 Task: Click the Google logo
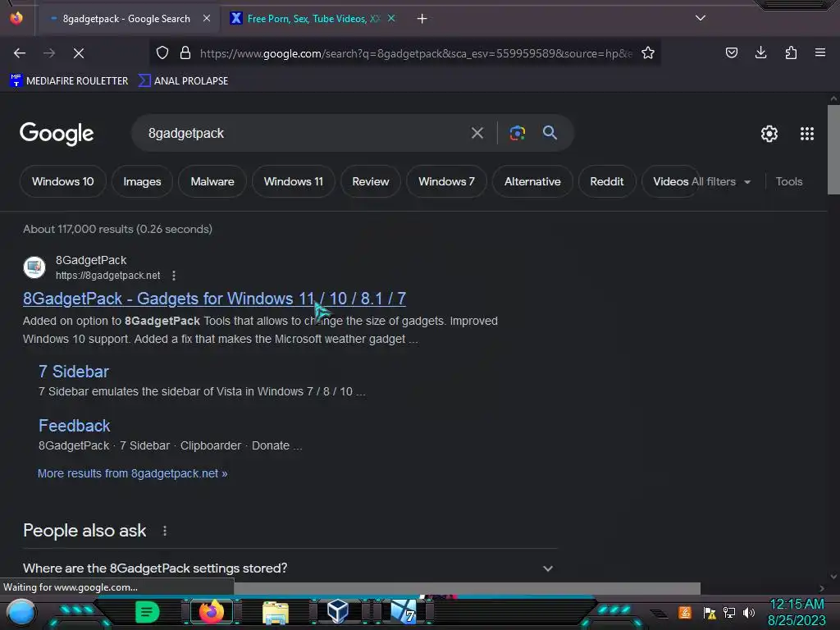pos(57,134)
